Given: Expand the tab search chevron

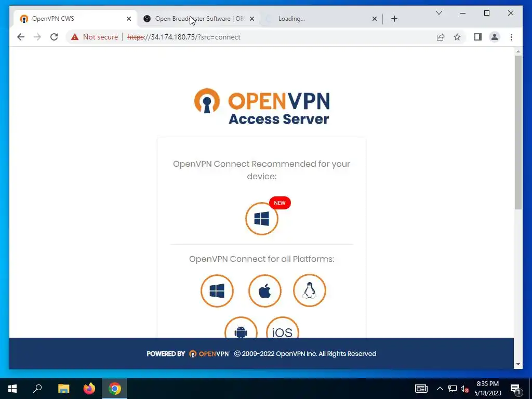Looking at the screenshot, I should 438,13.
